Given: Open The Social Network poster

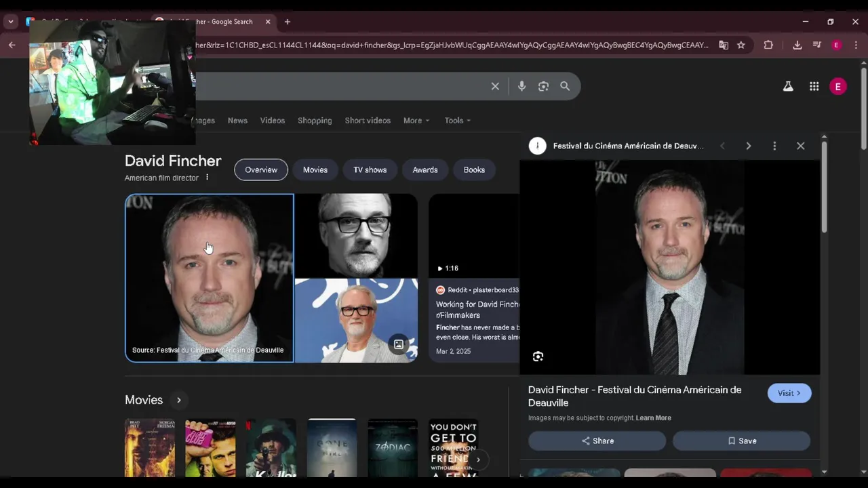Looking at the screenshot, I should (453, 448).
